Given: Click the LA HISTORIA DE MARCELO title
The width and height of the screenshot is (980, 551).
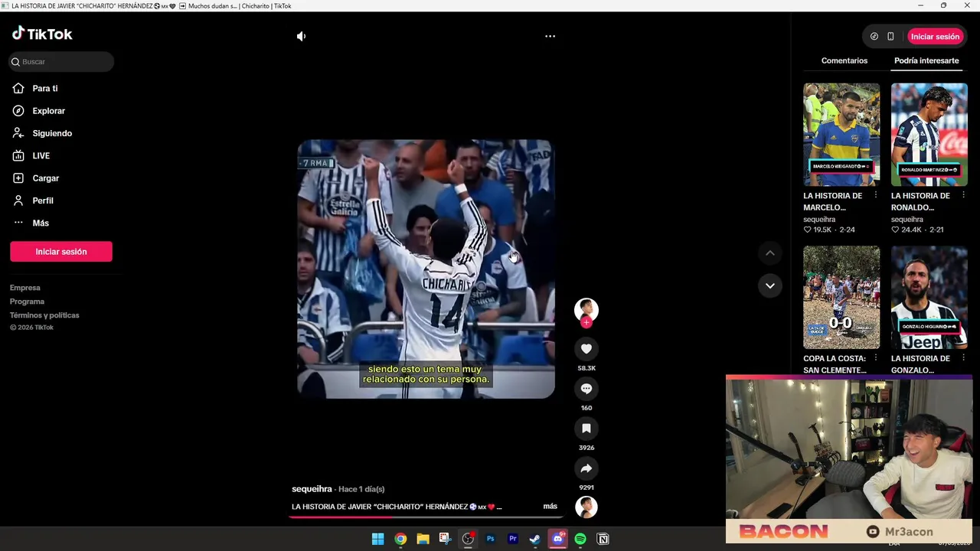Looking at the screenshot, I should 833,201.
